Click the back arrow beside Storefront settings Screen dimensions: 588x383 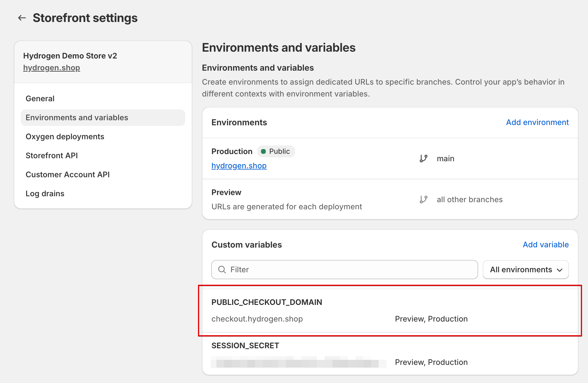coord(21,18)
